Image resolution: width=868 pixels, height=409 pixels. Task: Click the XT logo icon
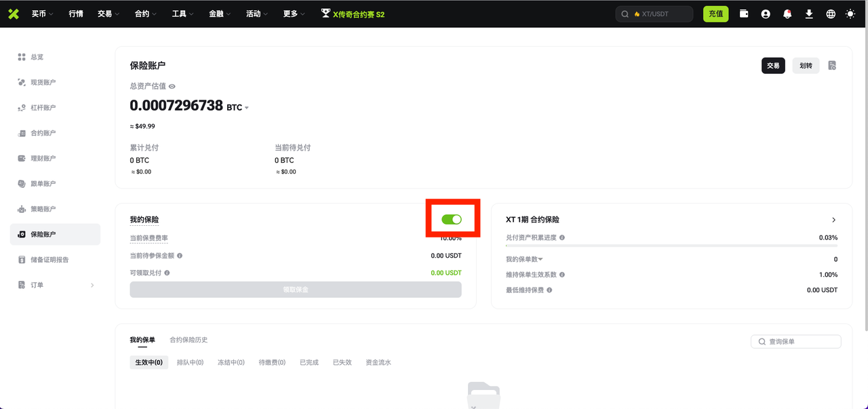coord(14,14)
